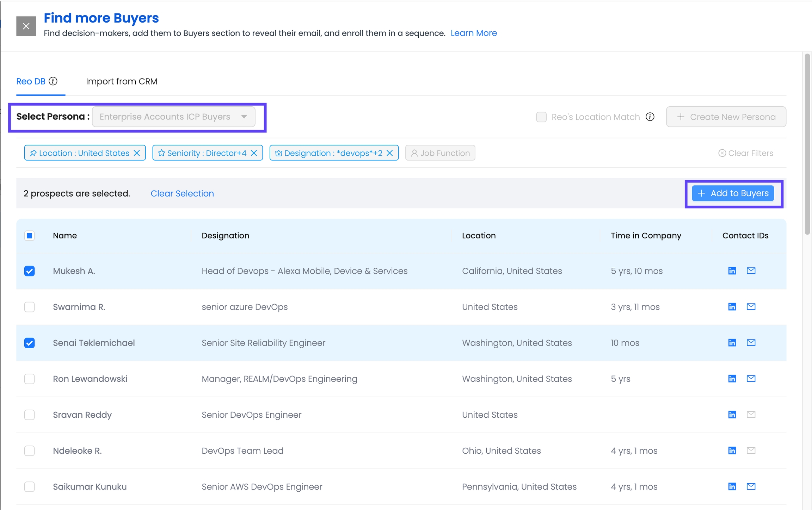Click Ron Lewandowski's email envelope icon

tap(751, 379)
